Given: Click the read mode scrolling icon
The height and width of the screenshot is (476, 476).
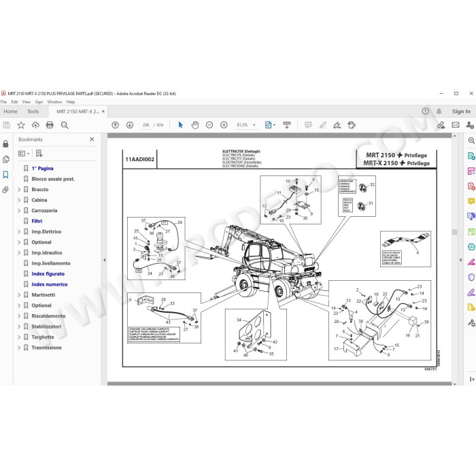Looking at the screenshot, I should [286, 125].
